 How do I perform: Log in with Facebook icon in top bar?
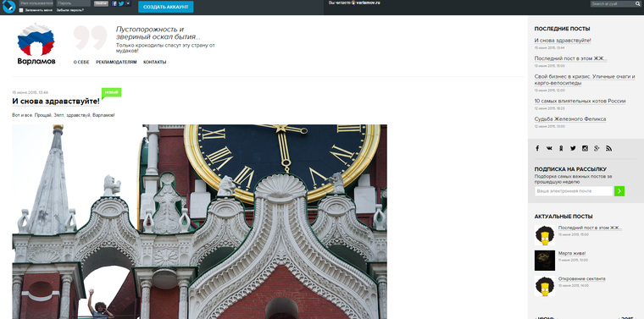point(114,3)
